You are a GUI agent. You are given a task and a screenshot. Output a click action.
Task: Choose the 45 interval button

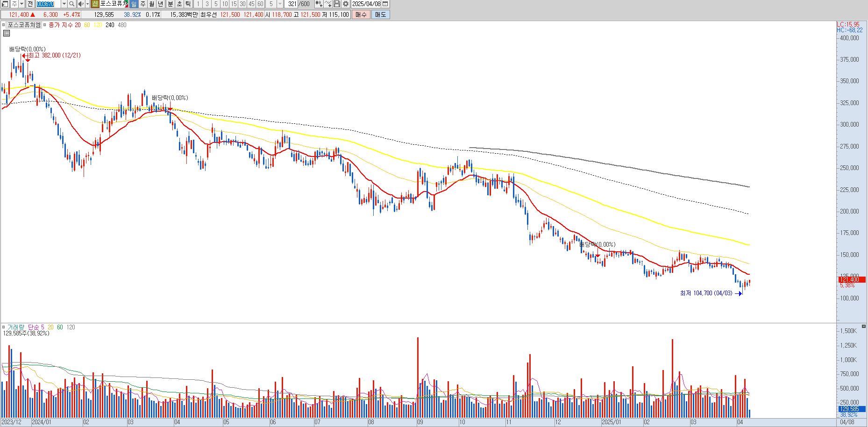click(x=251, y=4)
